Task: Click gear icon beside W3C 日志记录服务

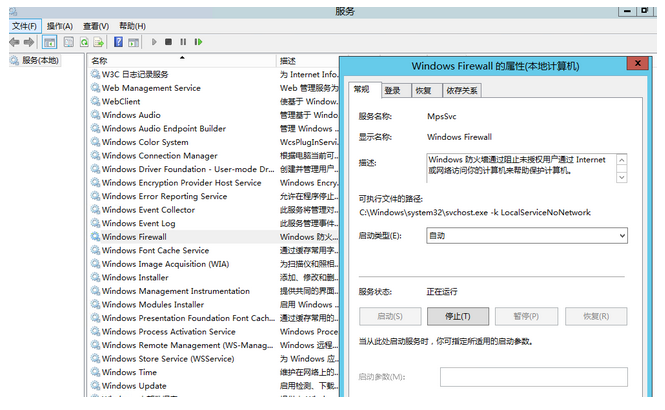Action: 95,74
